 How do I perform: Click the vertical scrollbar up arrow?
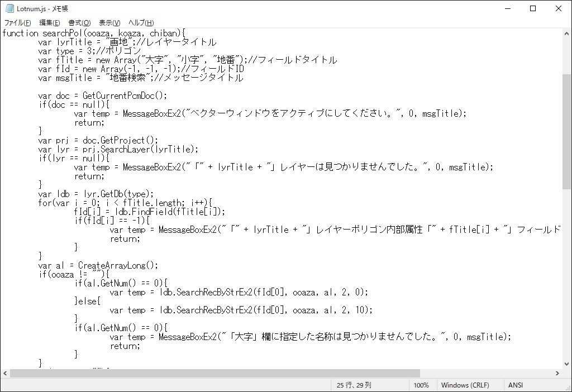coord(566,34)
